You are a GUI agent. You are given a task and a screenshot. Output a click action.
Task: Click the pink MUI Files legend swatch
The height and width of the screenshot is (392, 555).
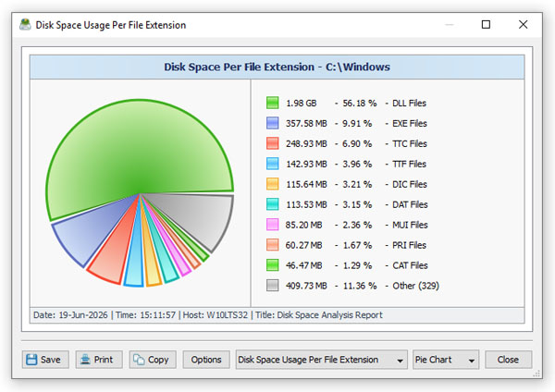tap(272, 225)
